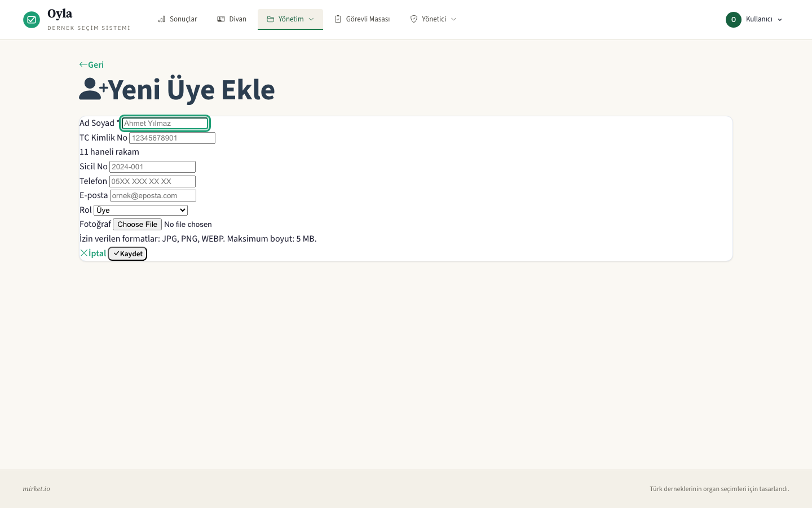This screenshot has height=508, width=812.
Task: Open the Sonuçlar menu item
Action: coord(178,19)
